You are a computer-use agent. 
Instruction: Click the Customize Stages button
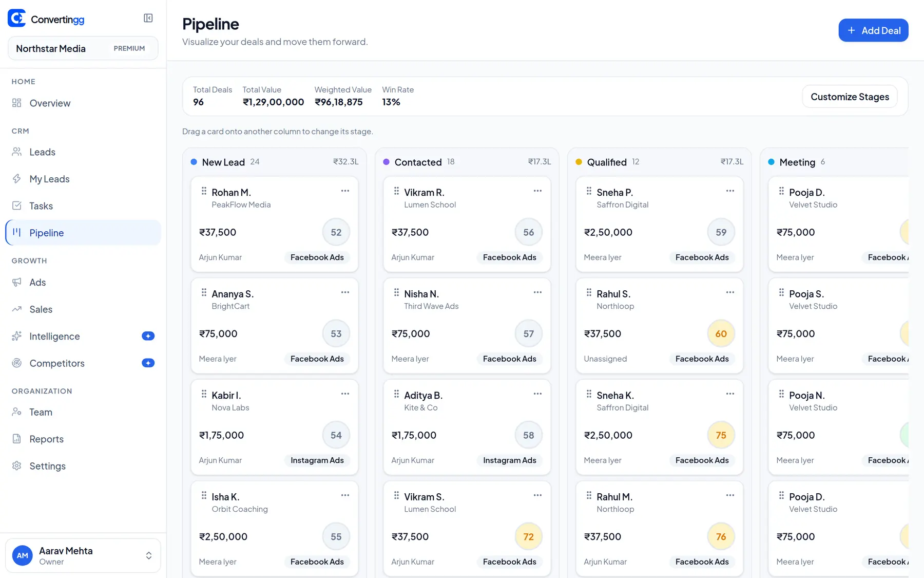[x=850, y=97]
